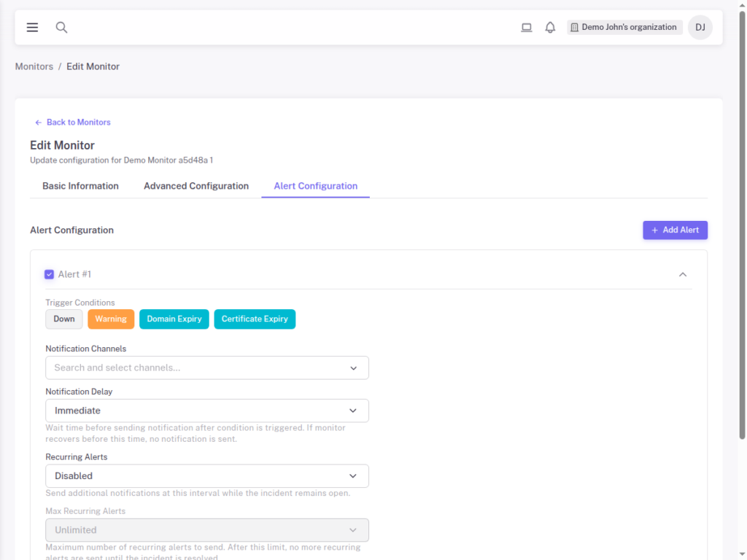Click the DJ user avatar
The image size is (747, 560).
pos(700,28)
